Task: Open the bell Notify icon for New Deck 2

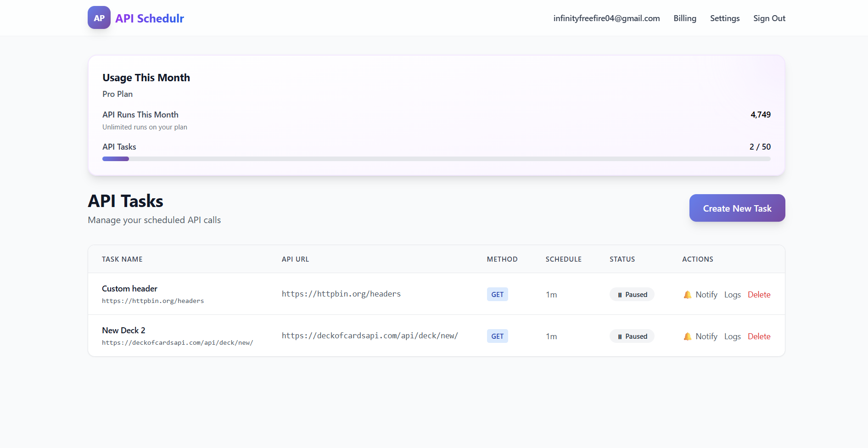Action: tap(687, 336)
